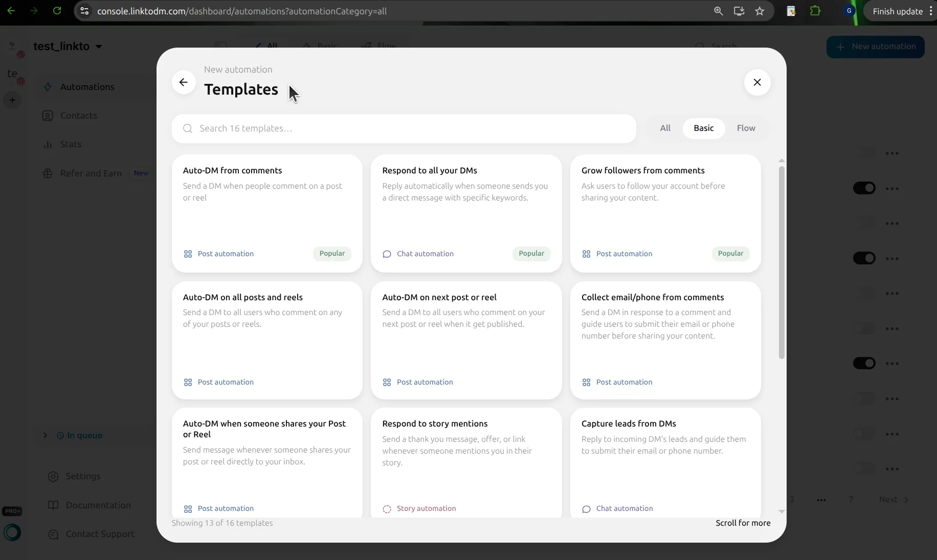Click Chat automation icon on Respond to all DMs
The image size is (937, 560).
387,254
